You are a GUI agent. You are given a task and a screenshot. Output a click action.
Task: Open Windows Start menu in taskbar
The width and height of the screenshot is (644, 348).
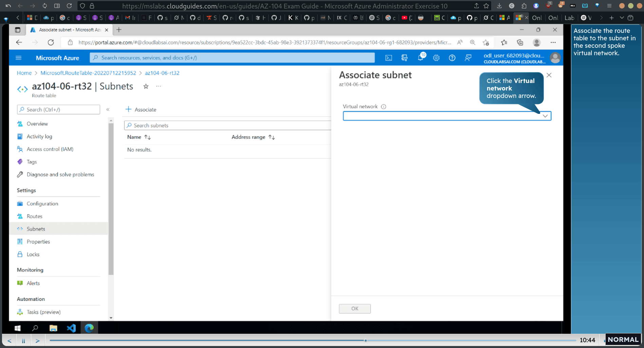click(x=18, y=328)
